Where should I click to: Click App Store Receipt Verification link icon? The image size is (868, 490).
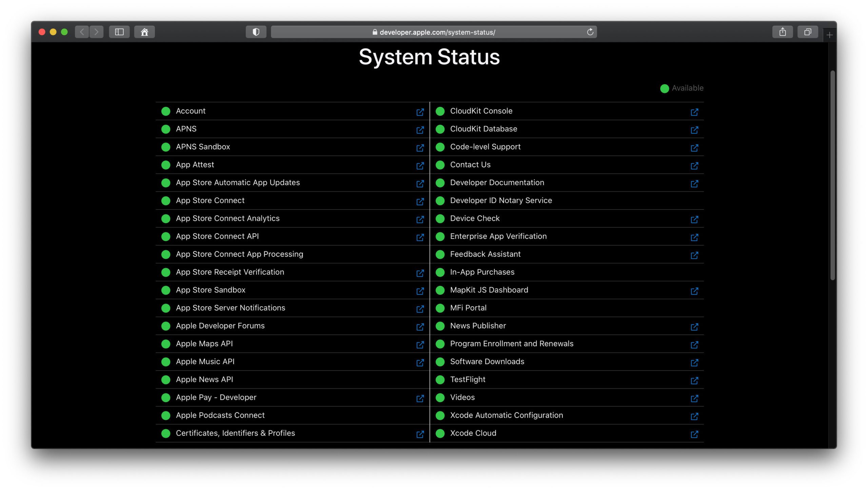420,273
